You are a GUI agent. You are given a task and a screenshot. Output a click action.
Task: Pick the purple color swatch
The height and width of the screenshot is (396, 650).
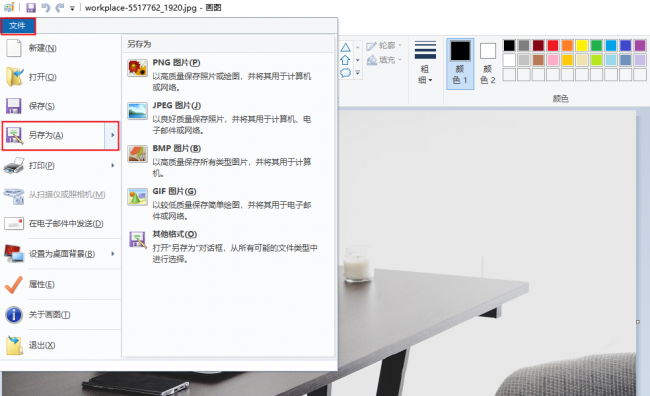coord(640,45)
